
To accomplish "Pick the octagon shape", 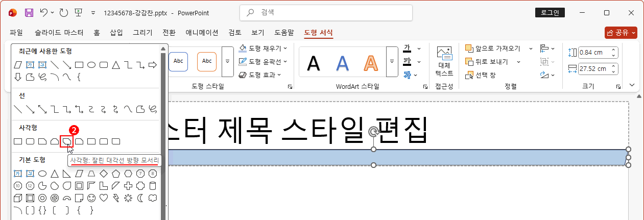I will pyautogui.click(x=153, y=174).
